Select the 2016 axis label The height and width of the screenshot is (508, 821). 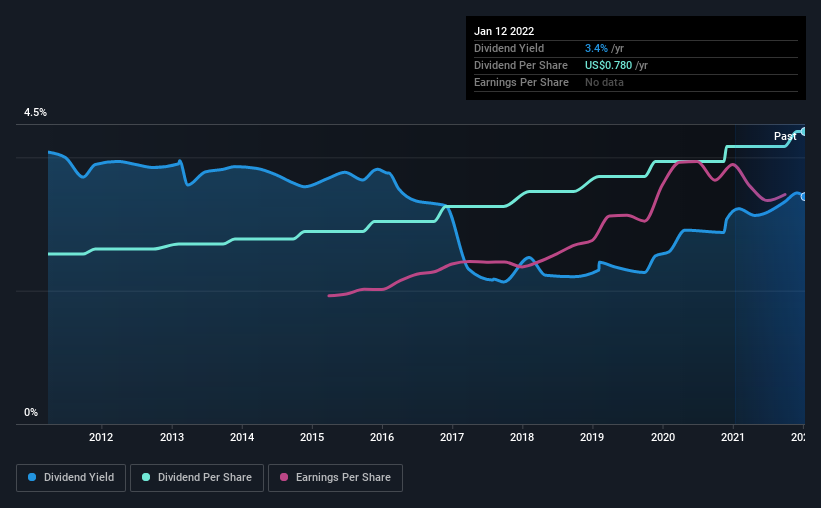coord(382,437)
